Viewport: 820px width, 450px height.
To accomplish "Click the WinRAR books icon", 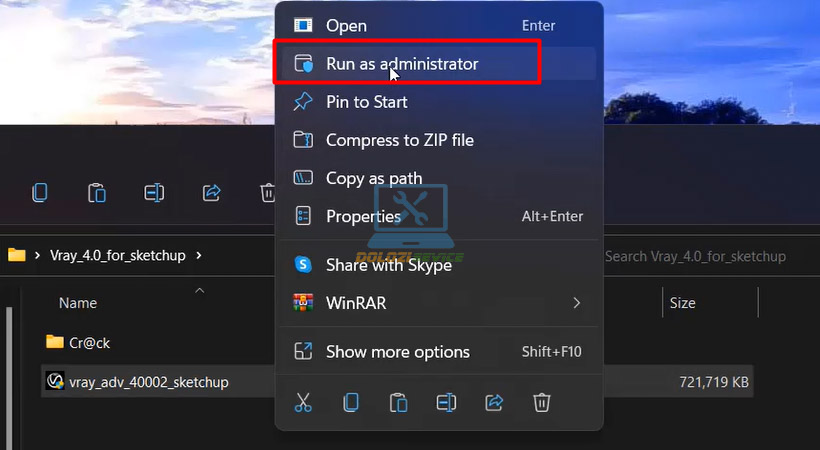I will [303, 303].
